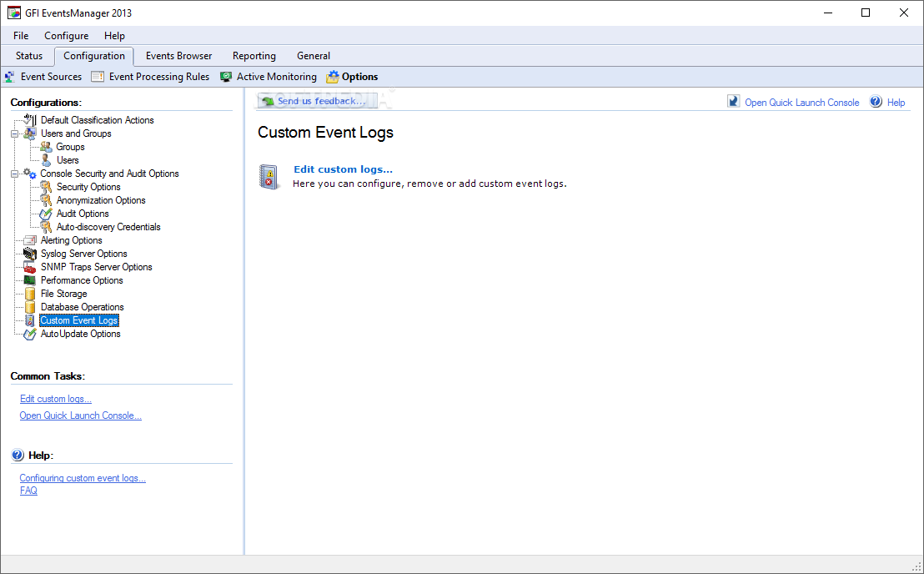Click the Users and Groups tree icon
924x574 pixels.
pos(29,133)
